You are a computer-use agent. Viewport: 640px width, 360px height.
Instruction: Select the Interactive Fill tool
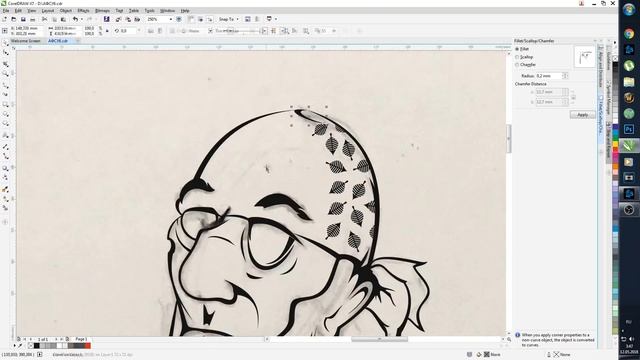(5, 199)
